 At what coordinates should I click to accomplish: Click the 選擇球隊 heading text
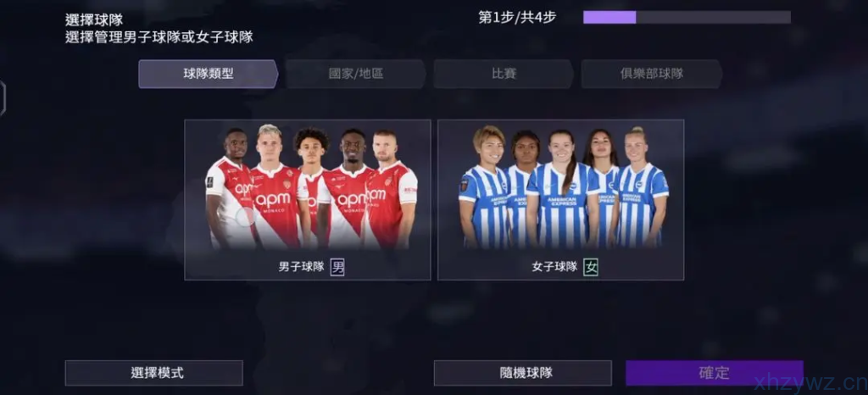click(94, 19)
